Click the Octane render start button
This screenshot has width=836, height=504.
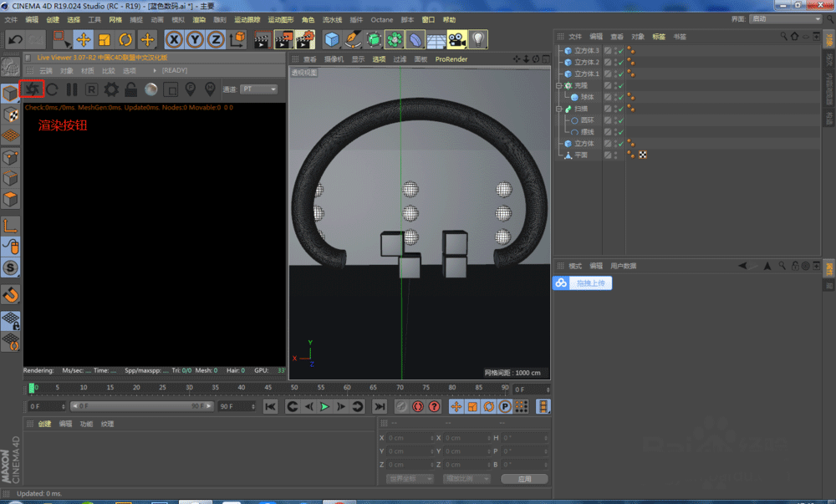(x=33, y=89)
